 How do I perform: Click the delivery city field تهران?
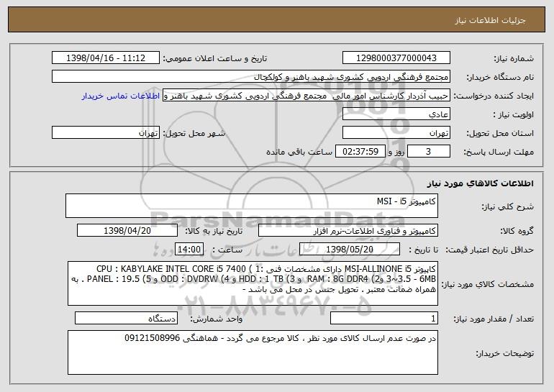pos(106,133)
